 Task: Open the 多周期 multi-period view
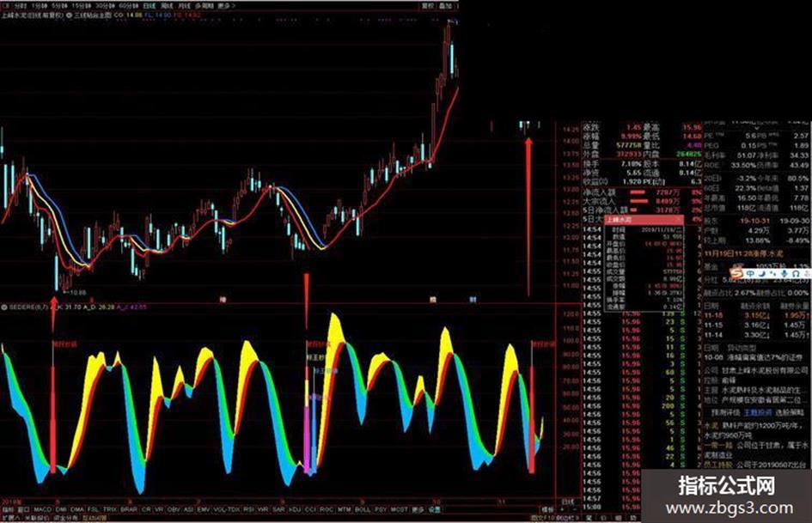coord(204,6)
